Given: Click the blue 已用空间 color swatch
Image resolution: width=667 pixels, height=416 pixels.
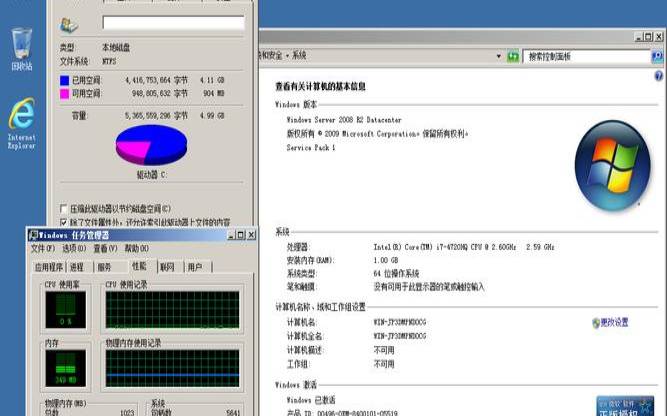Looking at the screenshot, I should coord(64,80).
